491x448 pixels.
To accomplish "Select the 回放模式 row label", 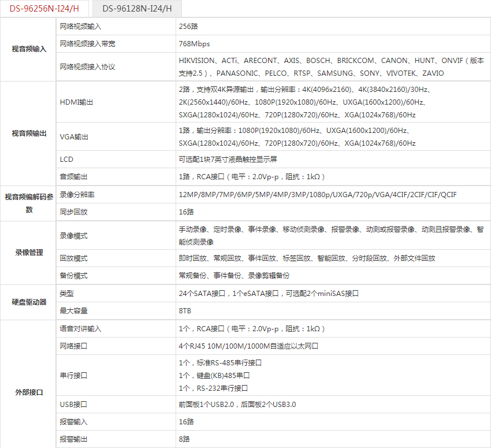I will (73, 258).
